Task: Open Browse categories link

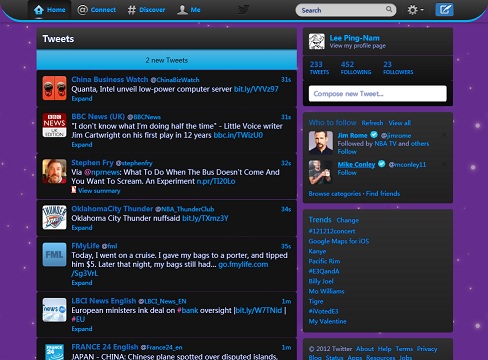Action: click(x=335, y=194)
